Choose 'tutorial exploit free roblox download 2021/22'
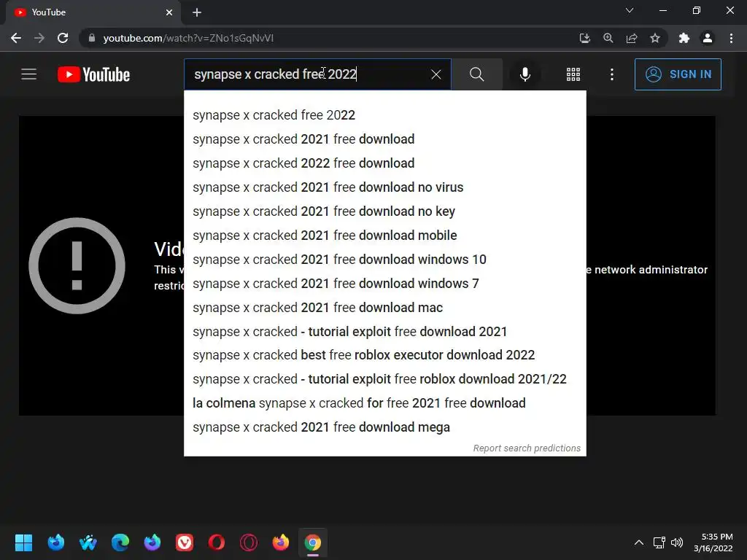This screenshot has height=560, width=747. (x=385, y=379)
